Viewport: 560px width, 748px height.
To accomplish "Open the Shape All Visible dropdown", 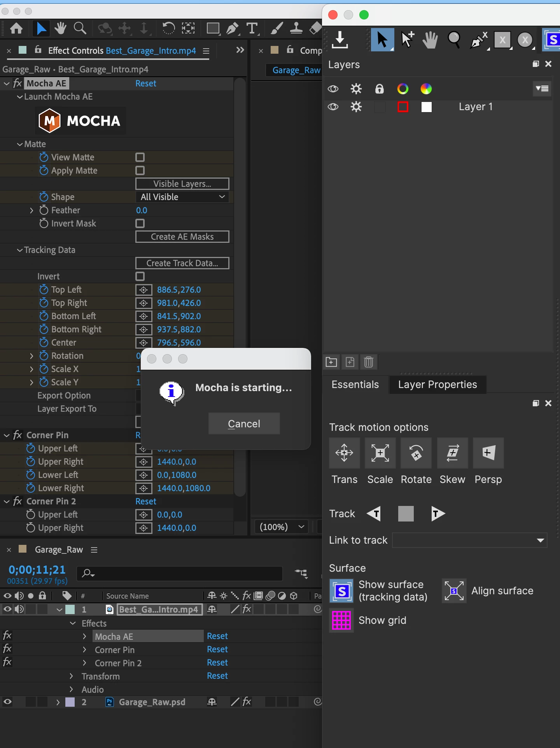I will pyautogui.click(x=182, y=197).
